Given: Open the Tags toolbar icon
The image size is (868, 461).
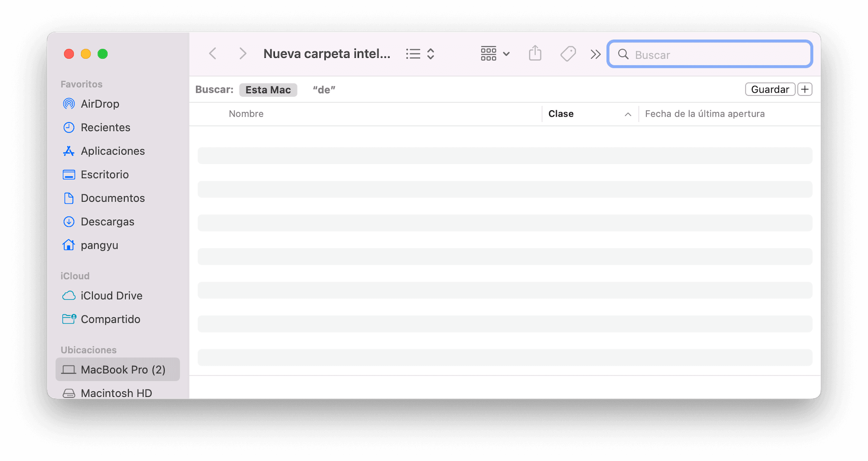Looking at the screenshot, I should pyautogui.click(x=568, y=54).
